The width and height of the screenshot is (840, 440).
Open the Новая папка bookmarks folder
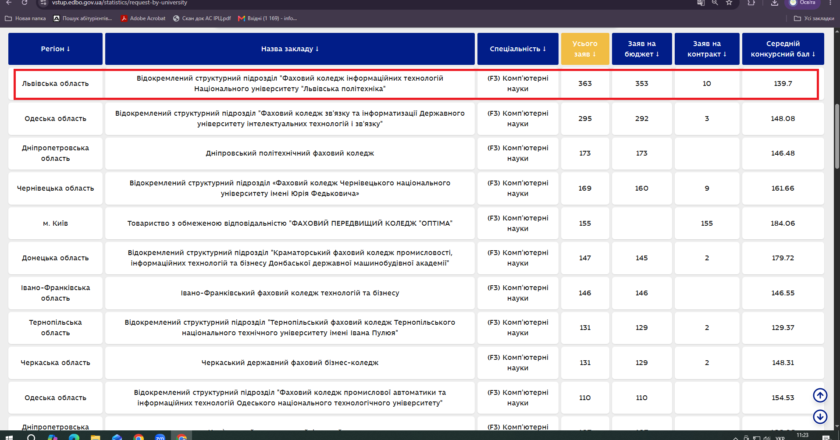pyautogui.click(x=25, y=18)
